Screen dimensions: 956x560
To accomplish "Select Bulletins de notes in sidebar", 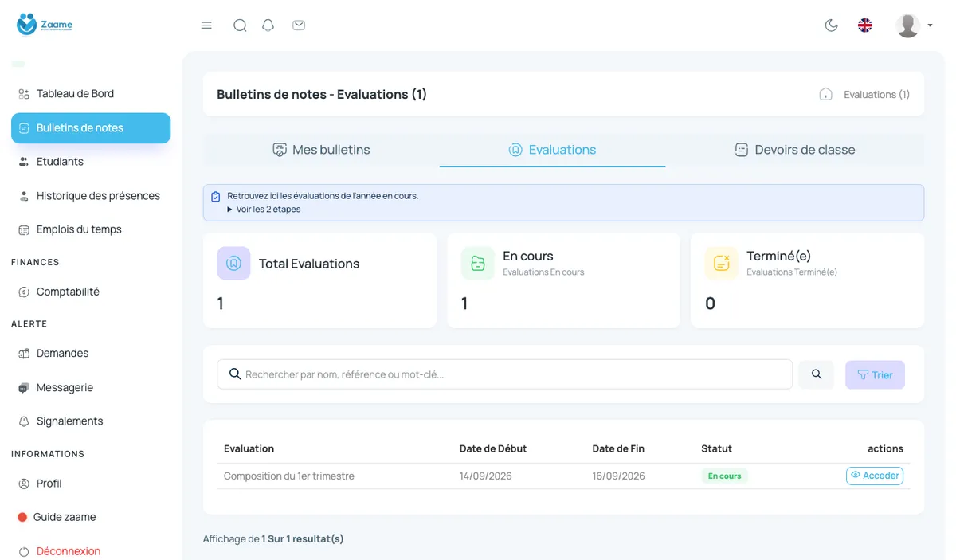I will [x=91, y=128].
